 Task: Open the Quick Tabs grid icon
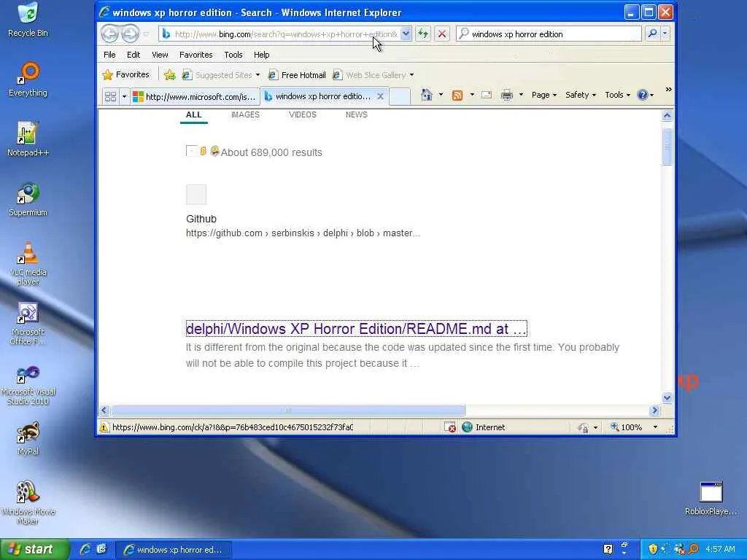pos(111,97)
